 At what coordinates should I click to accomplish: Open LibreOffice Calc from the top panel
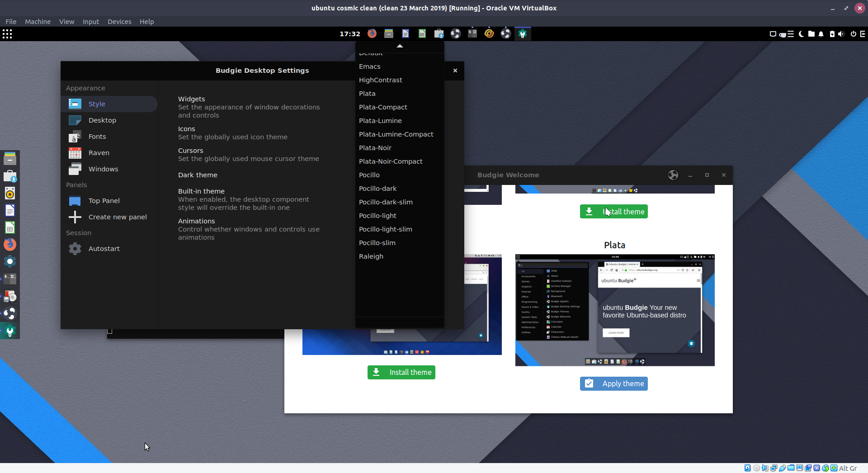pyautogui.click(x=422, y=33)
